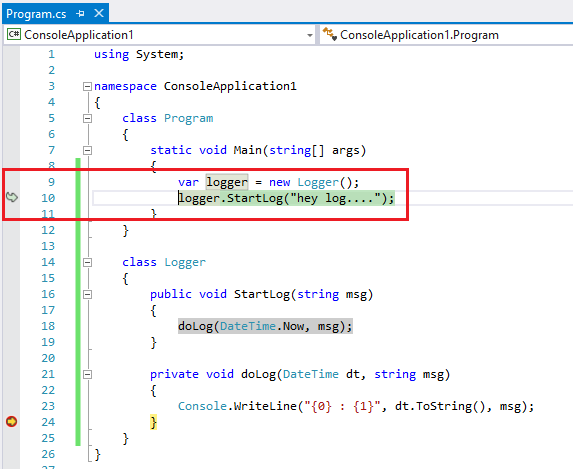The width and height of the screenshot is (573, 469).
Task: Click 'StartLog' call on line 10
Action: (x=255, y=198)
